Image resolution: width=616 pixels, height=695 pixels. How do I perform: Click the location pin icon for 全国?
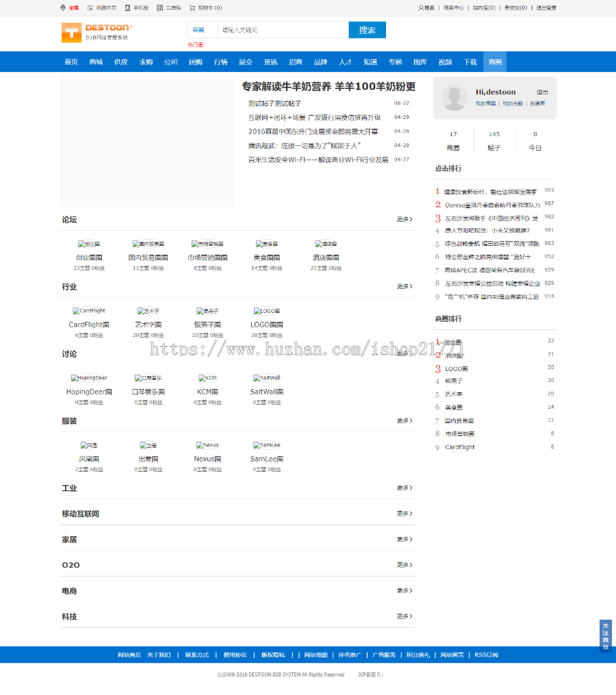pyautogui.click(x=63, y=8)
